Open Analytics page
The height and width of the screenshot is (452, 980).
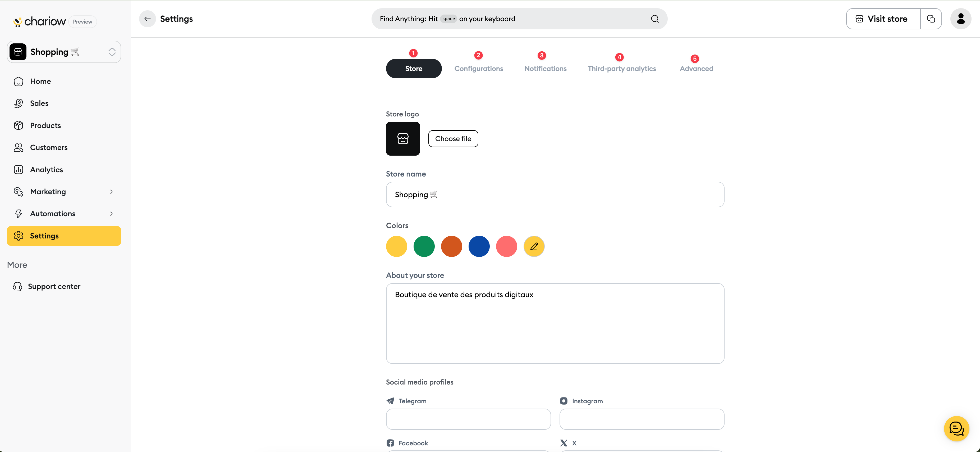pyautogui.click(x=64, y=169)
